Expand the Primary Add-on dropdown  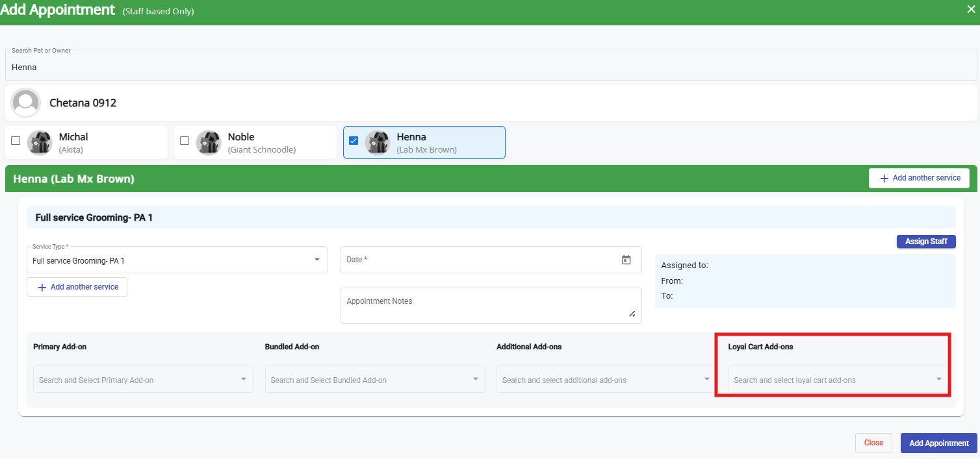click(x=143, y=380)
